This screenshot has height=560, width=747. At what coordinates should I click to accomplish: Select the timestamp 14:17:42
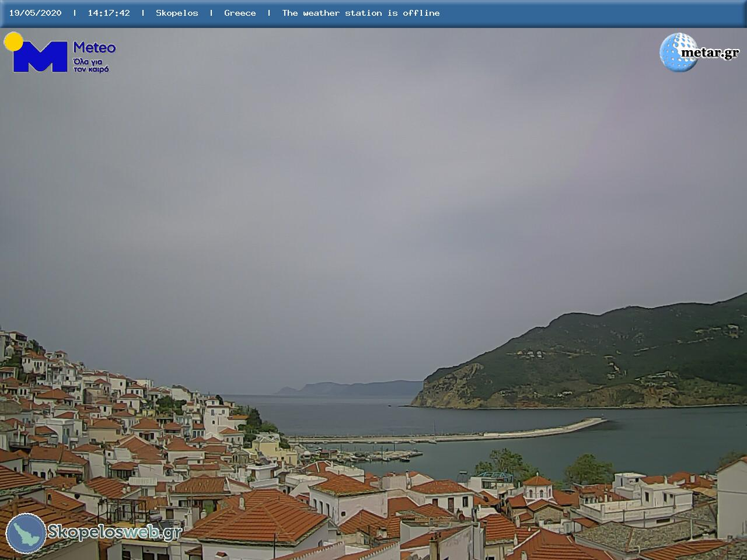coord(109,13)
